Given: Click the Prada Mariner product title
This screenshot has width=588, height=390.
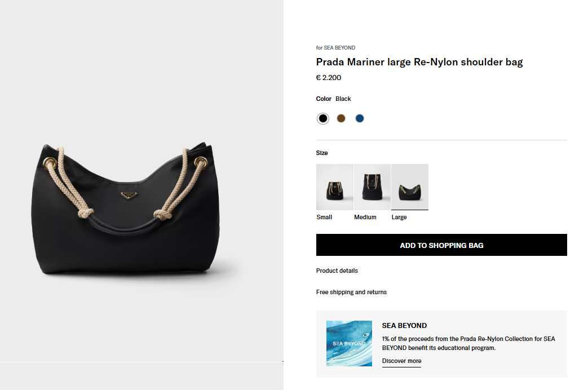Looking at the screenshot, I should coord(419,62).
